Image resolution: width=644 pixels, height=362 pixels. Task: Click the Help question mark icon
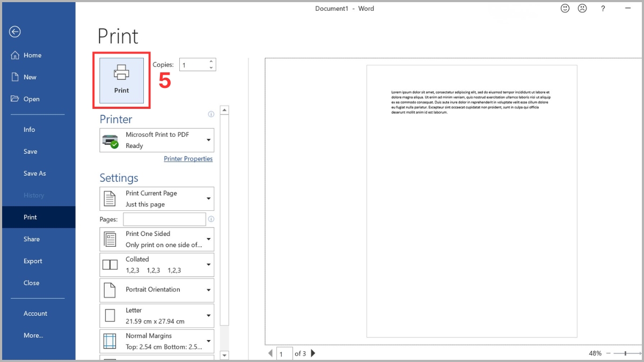pos(603,8)
